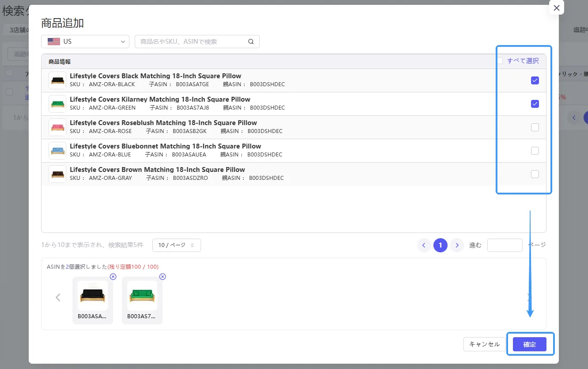Open the US marketplace dropdown
This screenshot has width=588, height=369.
(x=85, y=42)
